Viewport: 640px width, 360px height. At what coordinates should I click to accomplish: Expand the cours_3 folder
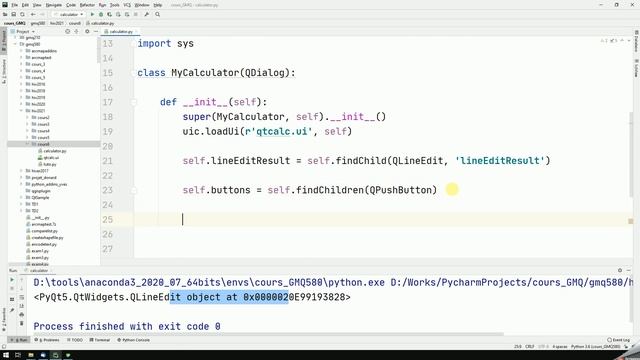22,64
